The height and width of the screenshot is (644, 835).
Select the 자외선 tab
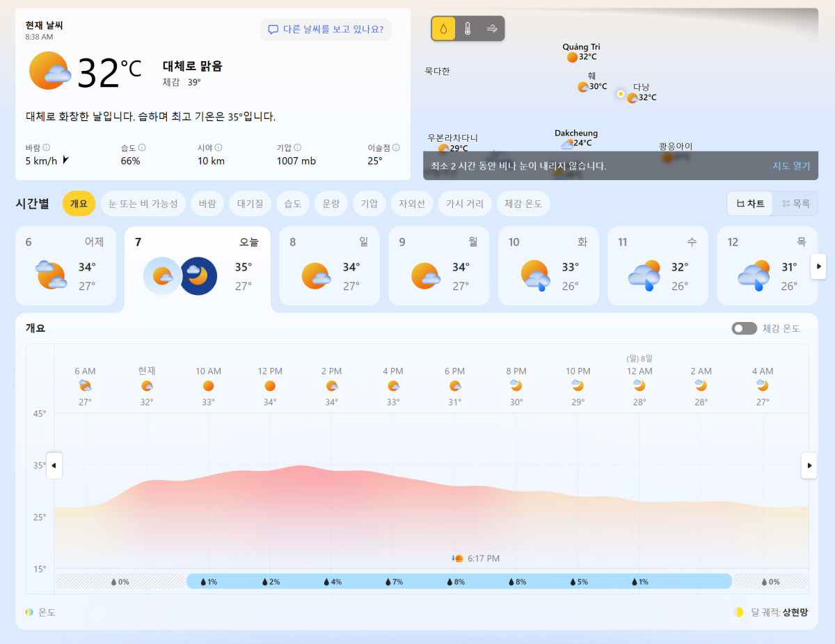click(x=411, y=204)
